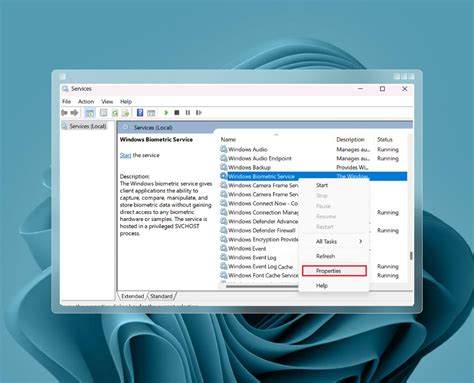Click the Properties sheet toolbar icon
The image size is (474, 383).
point(104,113)
